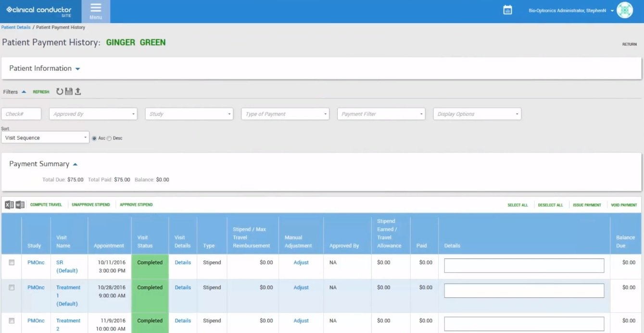Click the round user avatar icon

[x=625, y=11]
